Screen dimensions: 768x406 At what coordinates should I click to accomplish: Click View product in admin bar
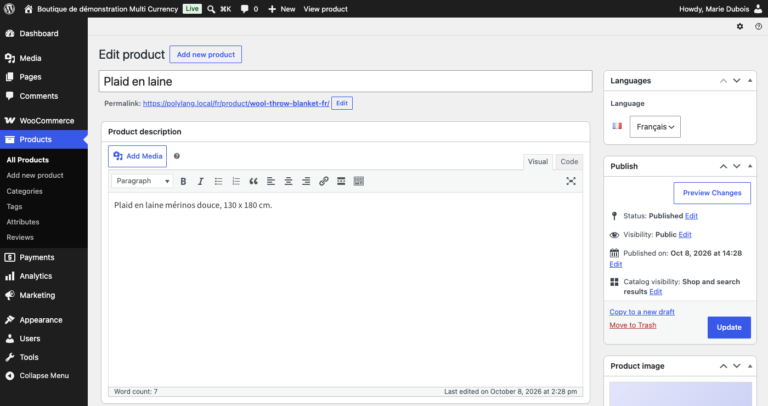[x=325, y=9]
